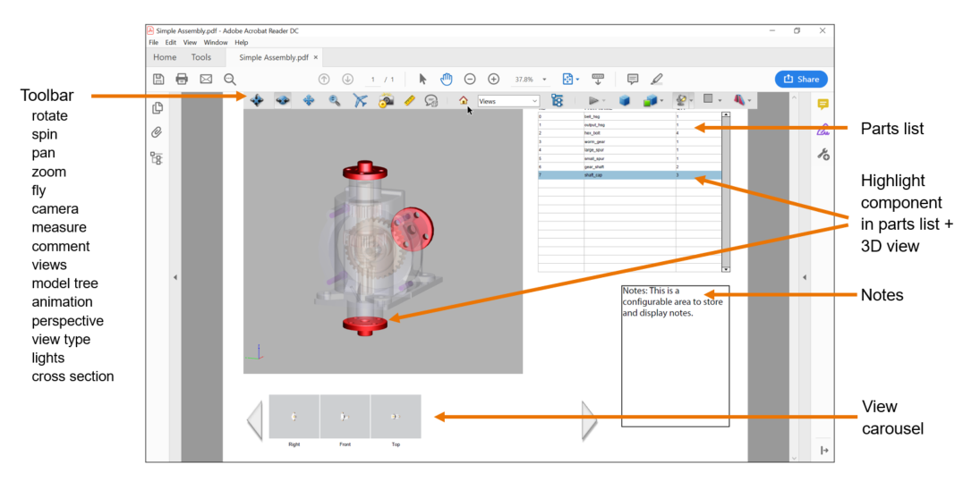Select the 3D Zoom magnifier tool
This screenshot has height=490, width=980.
pos(335,100)
